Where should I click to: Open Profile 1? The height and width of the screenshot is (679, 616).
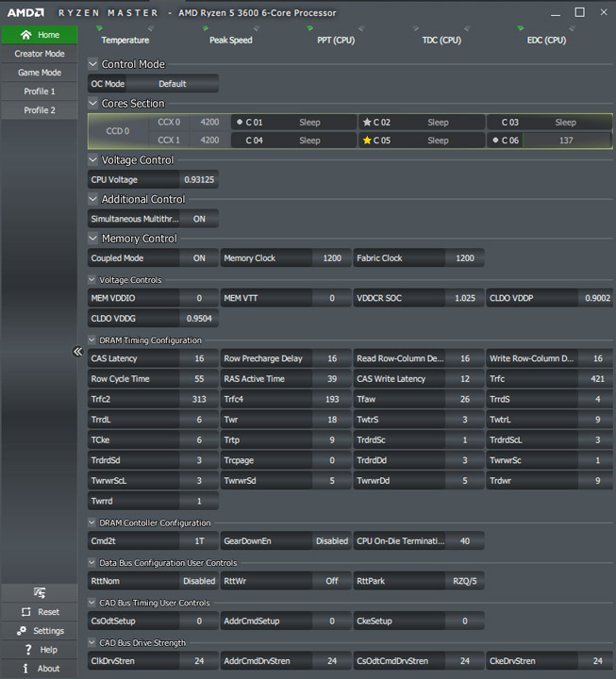pyautogui.click(x=40, y=91)
